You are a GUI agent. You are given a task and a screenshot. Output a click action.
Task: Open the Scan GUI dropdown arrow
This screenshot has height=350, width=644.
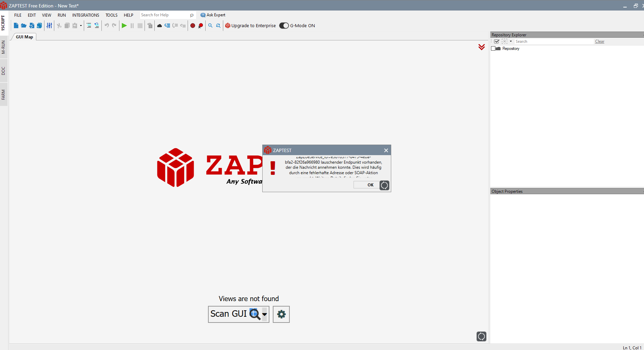coord(265,314)
